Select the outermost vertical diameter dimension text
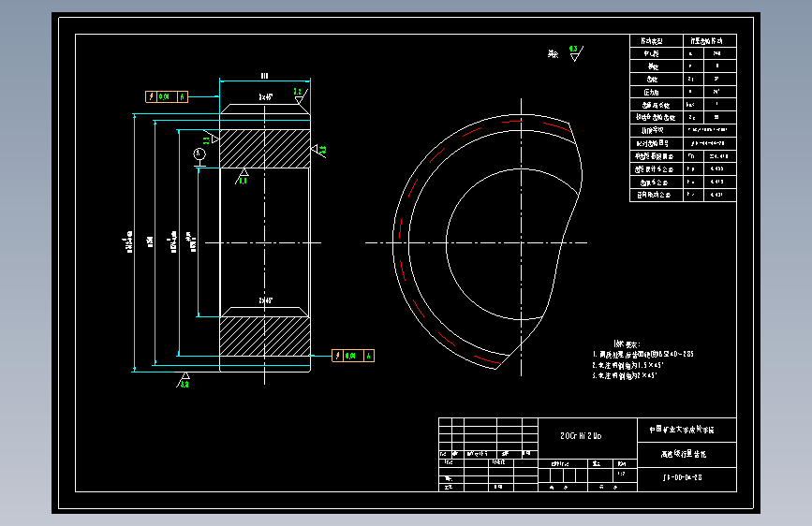This screenshot has height=526, width=812. click(129, 242)
